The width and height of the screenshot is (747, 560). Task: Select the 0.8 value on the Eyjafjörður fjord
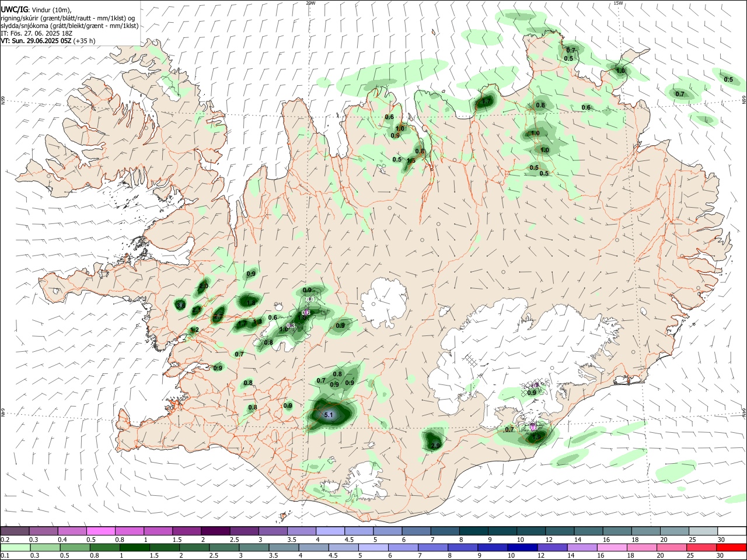point(420,152)
